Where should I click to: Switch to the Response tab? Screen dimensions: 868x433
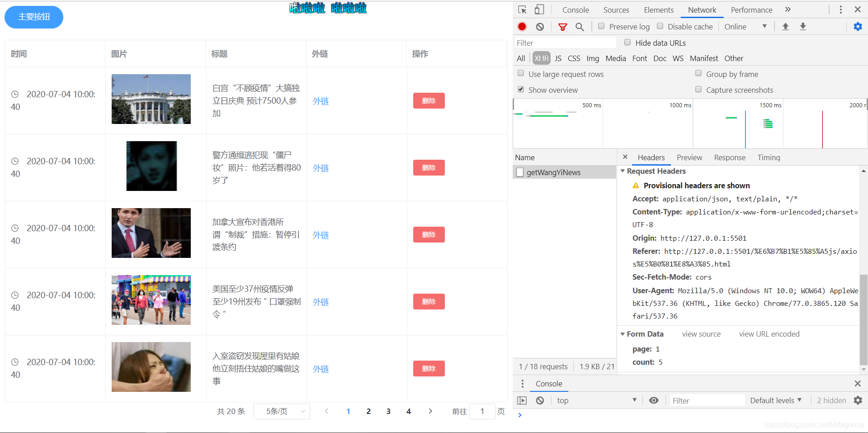[x=729, y=157]
